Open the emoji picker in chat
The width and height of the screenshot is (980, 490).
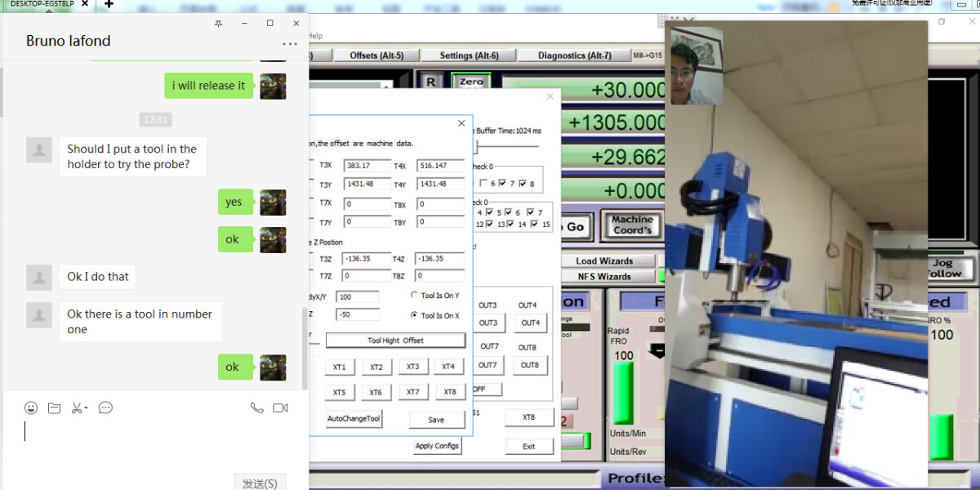pos(31,408)
